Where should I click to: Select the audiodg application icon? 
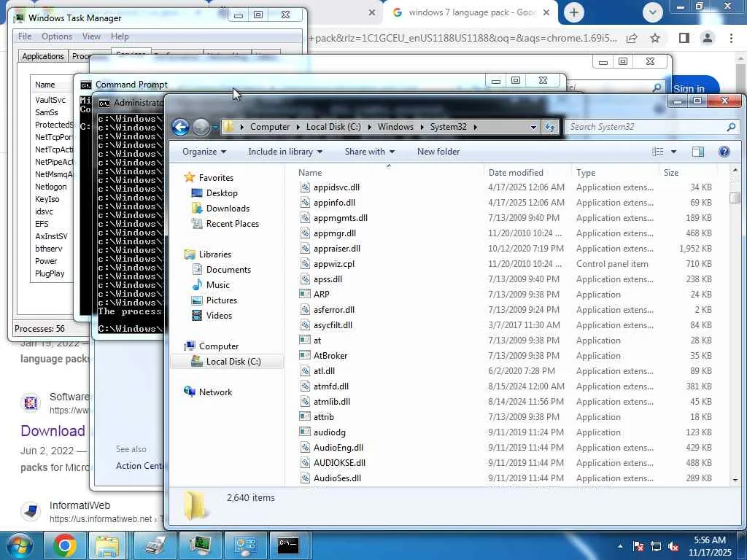pyautogui.click(x=305, y=432)
